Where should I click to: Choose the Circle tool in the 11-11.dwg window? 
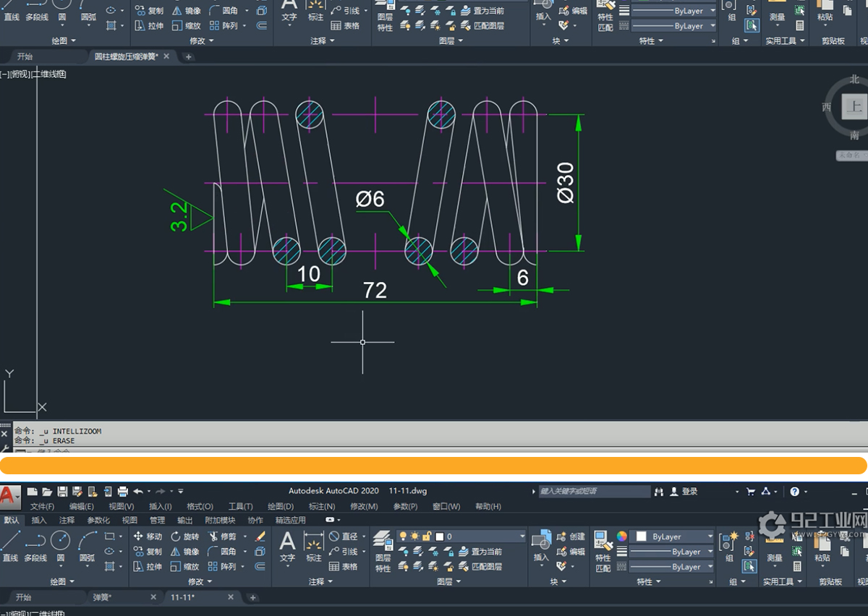click(x=61, y=544)
